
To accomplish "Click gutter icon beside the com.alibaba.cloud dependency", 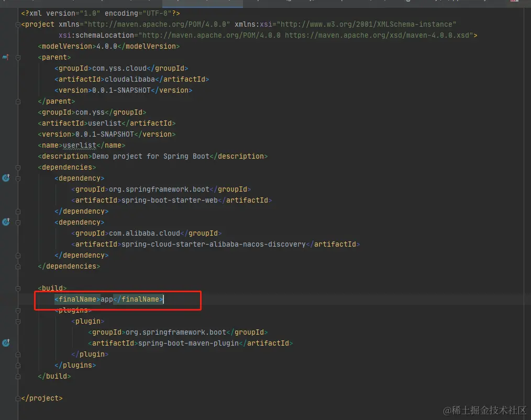I will click(6, 222).
